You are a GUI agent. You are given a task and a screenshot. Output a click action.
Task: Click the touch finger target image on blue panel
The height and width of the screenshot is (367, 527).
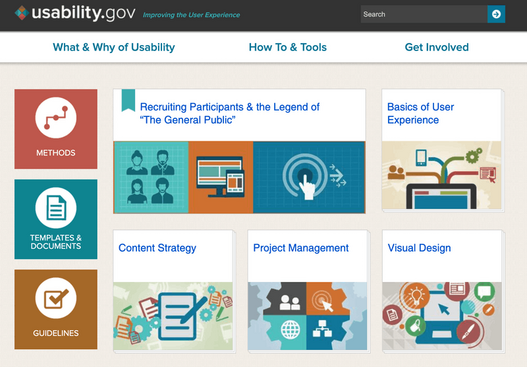point(309,177)
